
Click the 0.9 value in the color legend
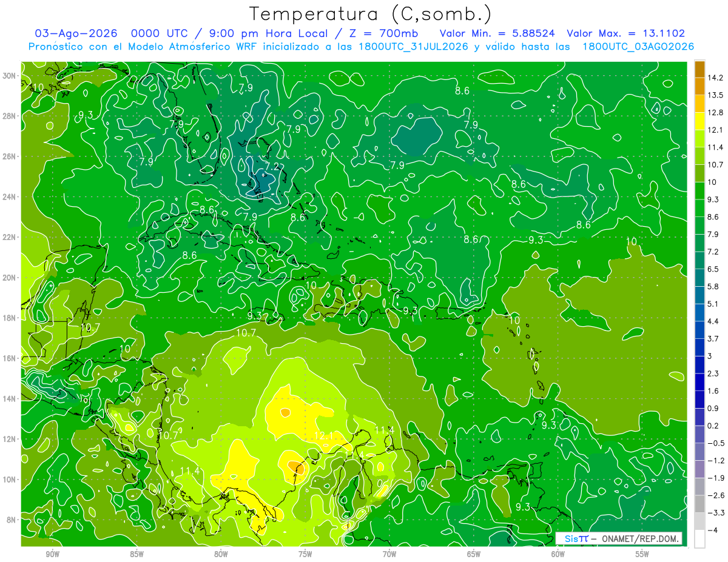click(x=713, y=408)
